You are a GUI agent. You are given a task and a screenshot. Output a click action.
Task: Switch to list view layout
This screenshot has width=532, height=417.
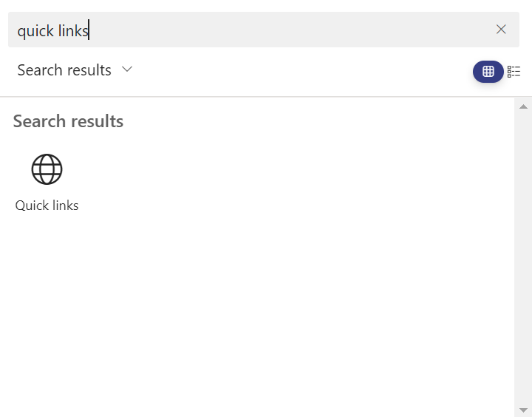coord(514,72)
